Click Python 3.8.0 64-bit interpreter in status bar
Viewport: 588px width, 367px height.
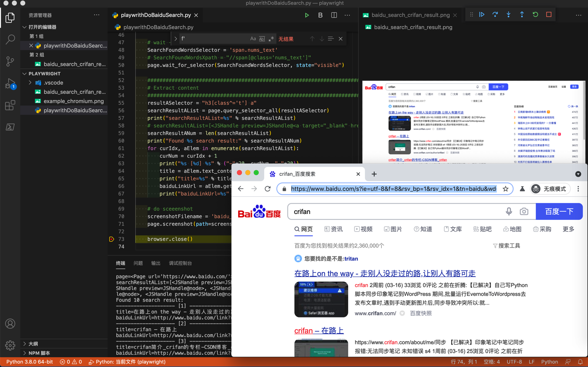coord(29,362)
